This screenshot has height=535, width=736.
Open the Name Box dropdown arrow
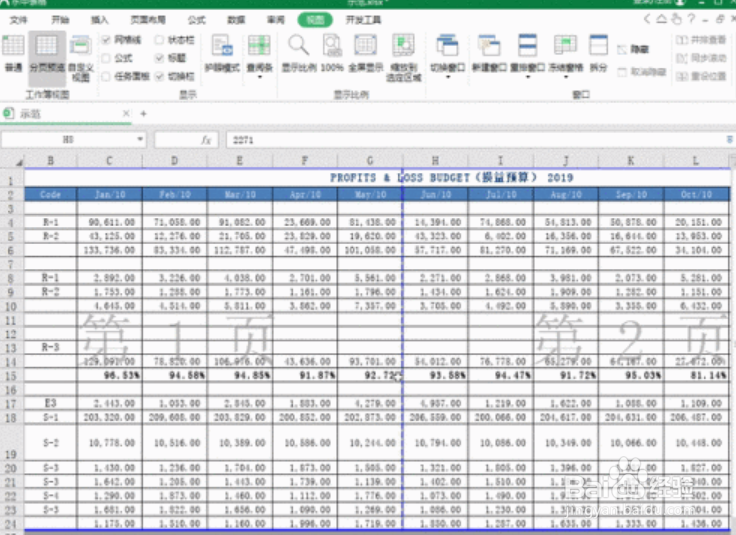[139, 139]
